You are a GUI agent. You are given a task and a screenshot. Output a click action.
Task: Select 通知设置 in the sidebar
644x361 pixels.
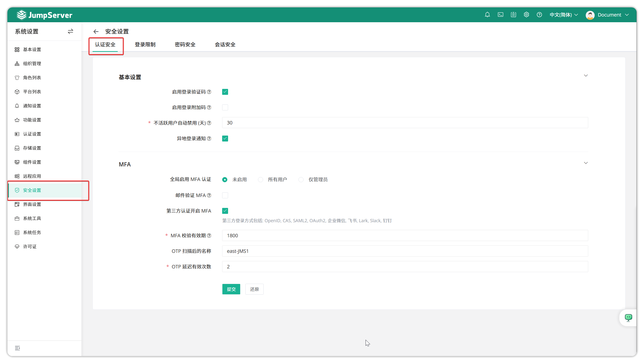click(32, 106)
